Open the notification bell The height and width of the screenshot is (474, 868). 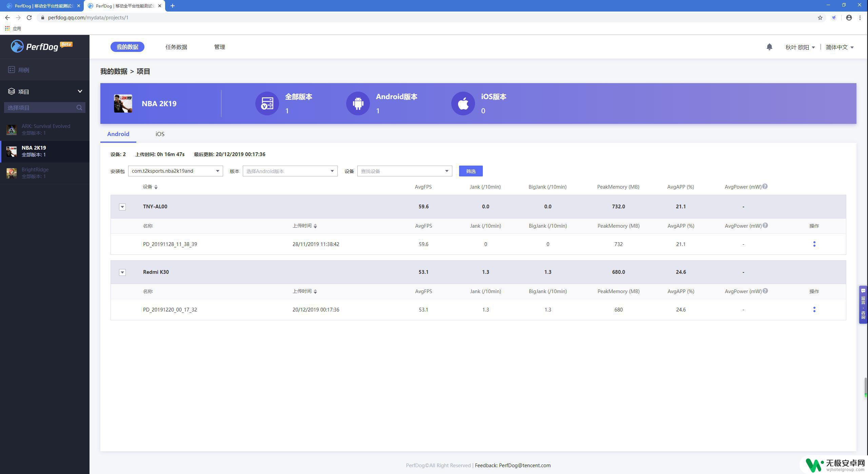769,47
